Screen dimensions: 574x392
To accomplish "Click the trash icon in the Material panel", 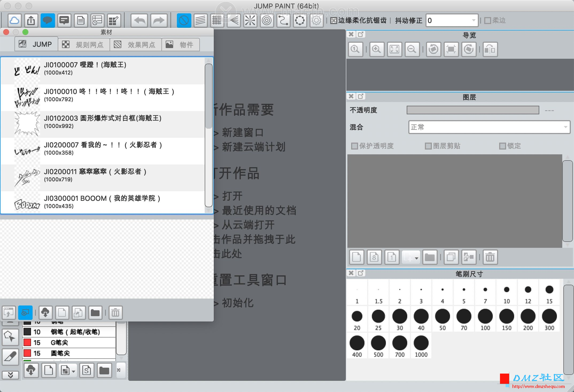I will 115,313.
